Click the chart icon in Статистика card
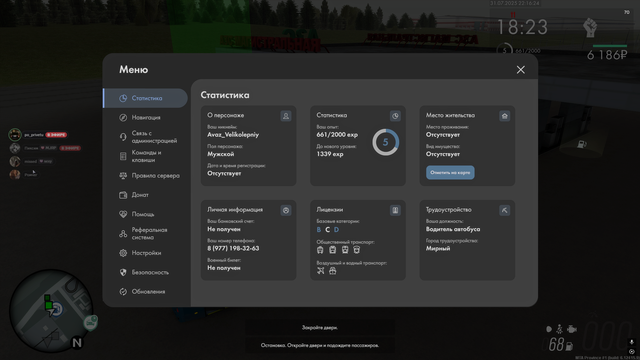Screen dimensions: 640x360 395,116
